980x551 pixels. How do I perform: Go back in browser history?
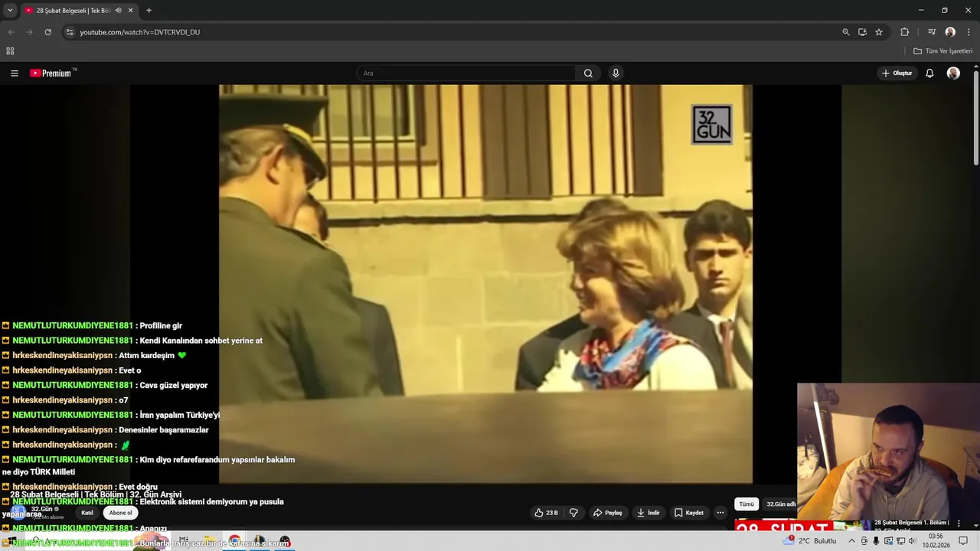11,32
